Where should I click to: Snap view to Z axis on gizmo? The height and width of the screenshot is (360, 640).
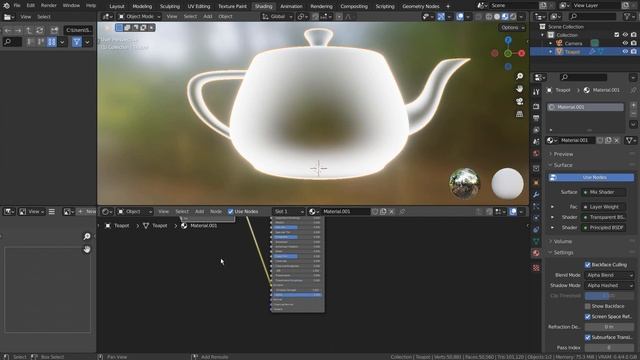[508, 40]
